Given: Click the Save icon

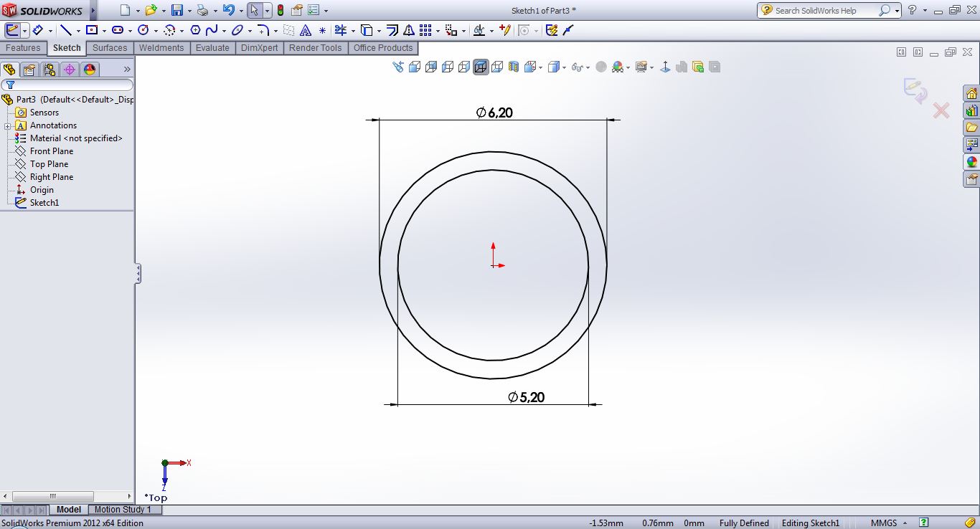Looking at the screenshot, I should pos(176,11).
